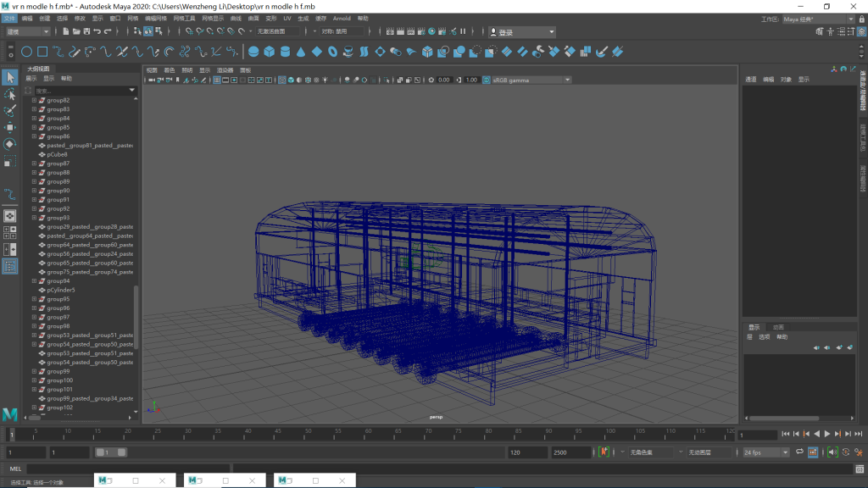Choose the Rotate tool in the toolbox

[10, 144]
